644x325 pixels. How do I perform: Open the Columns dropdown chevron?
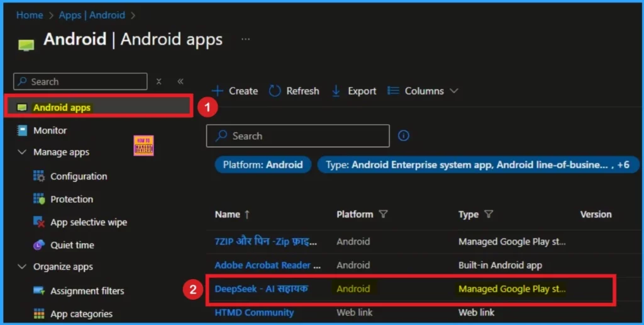(454, 91)
